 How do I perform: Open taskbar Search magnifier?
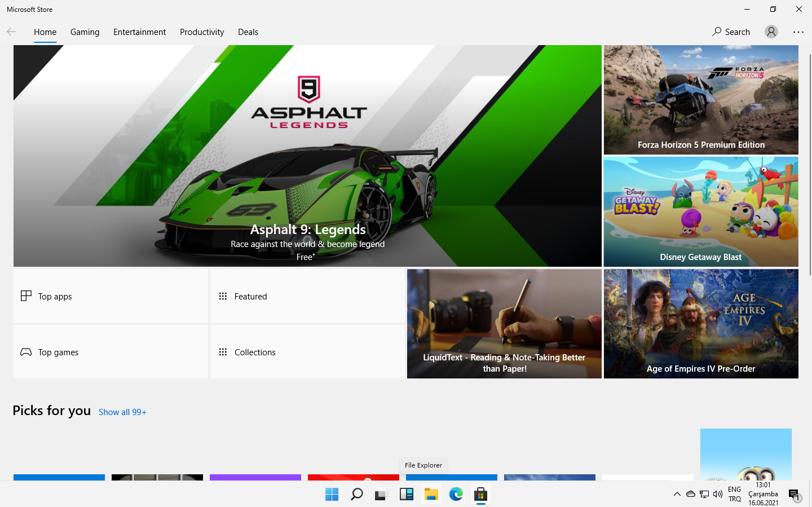pyautogui.click(x=356, y=495)
